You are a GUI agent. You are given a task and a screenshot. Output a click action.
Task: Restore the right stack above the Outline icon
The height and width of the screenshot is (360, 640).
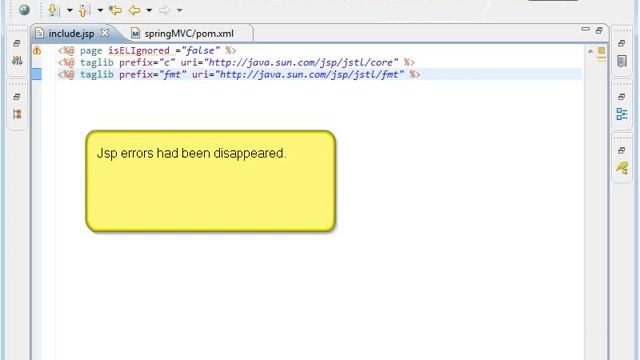[622, 97]
